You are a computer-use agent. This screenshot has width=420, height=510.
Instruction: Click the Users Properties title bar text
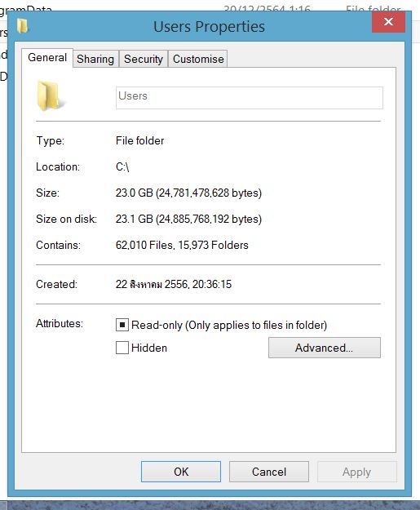(x=209, y=26)
